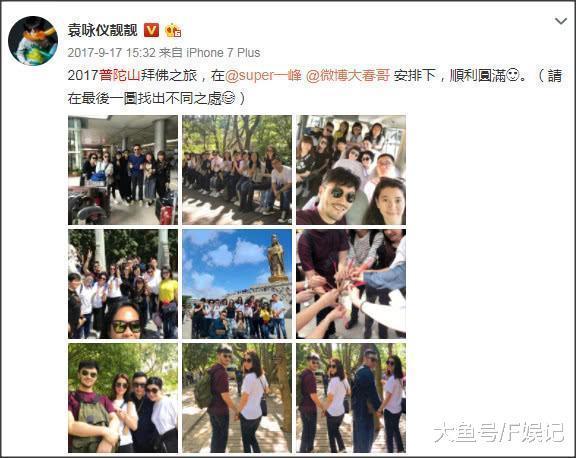This screenshot has height=458, width=576.
Task: Open the @微博大春哥 mention
Action: coord(348,75)
